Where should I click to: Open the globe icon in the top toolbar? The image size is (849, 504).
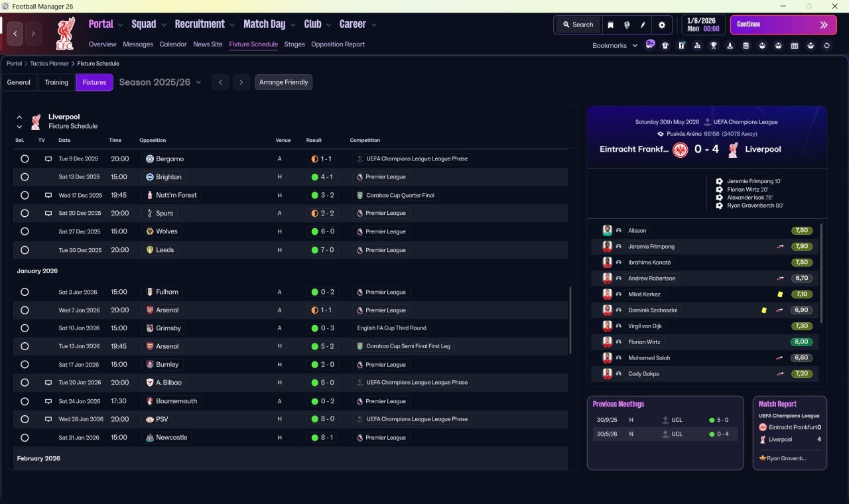click(627, 25)
